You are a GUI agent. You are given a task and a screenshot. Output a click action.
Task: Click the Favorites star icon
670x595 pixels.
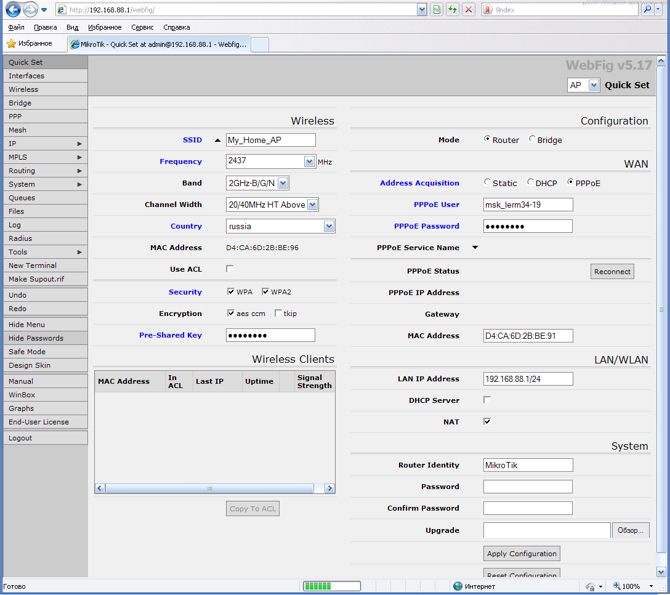click(x=12, y=44)
